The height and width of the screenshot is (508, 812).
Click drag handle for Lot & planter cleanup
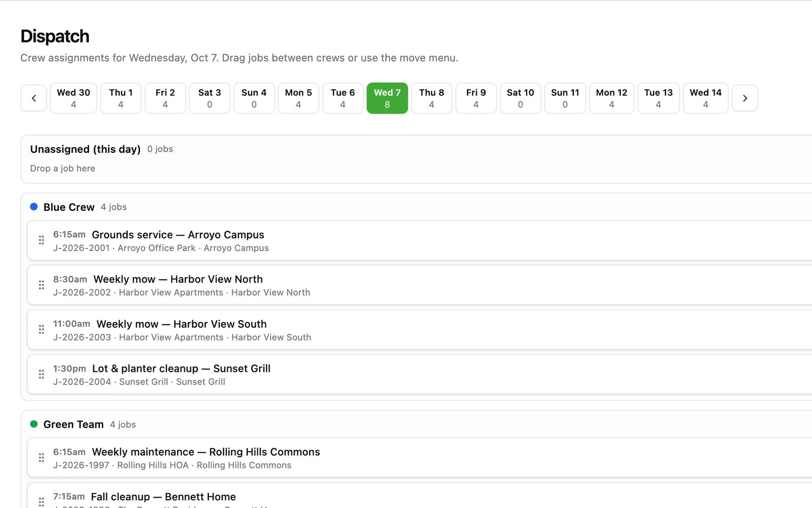[x=42, y=374]
